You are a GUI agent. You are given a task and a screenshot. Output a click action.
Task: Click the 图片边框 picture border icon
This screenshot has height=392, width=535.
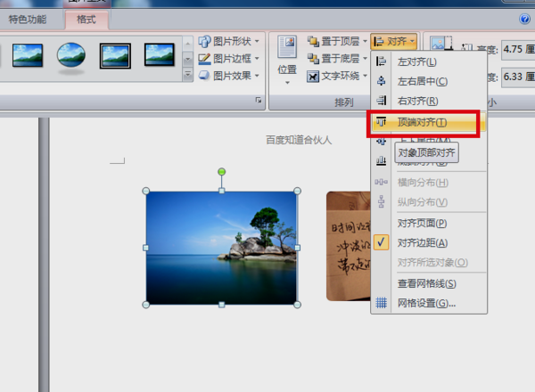click(204, 59)
